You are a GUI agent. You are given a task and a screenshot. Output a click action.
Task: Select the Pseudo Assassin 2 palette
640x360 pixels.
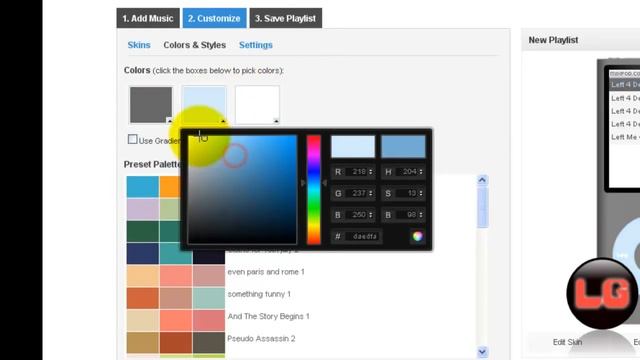click(x=261, y=338)
